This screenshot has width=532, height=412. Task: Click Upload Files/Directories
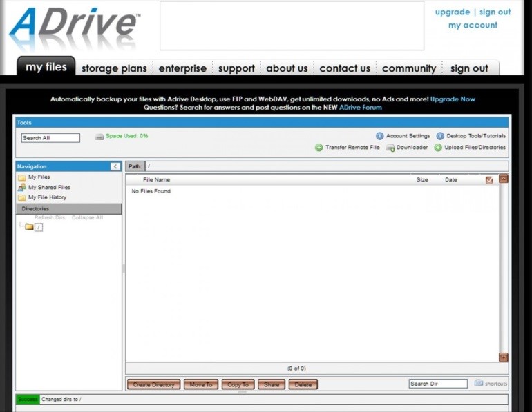click(475, 148)
